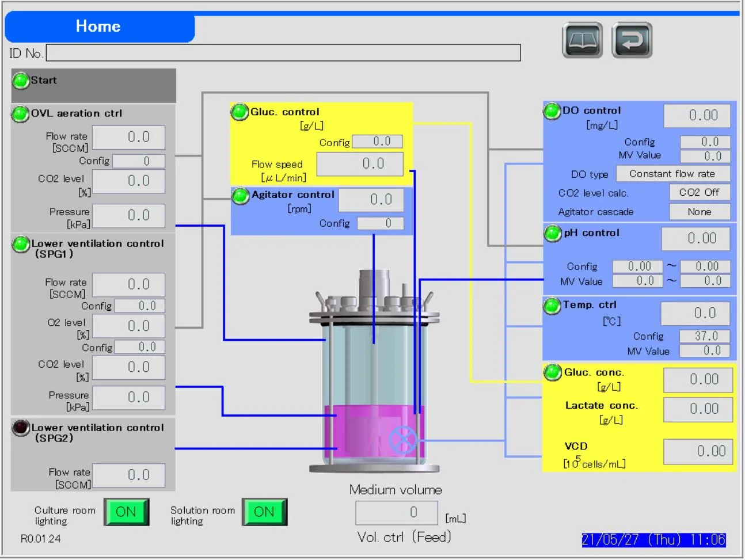Click the pH control indicator lamp

coord(553,234)
